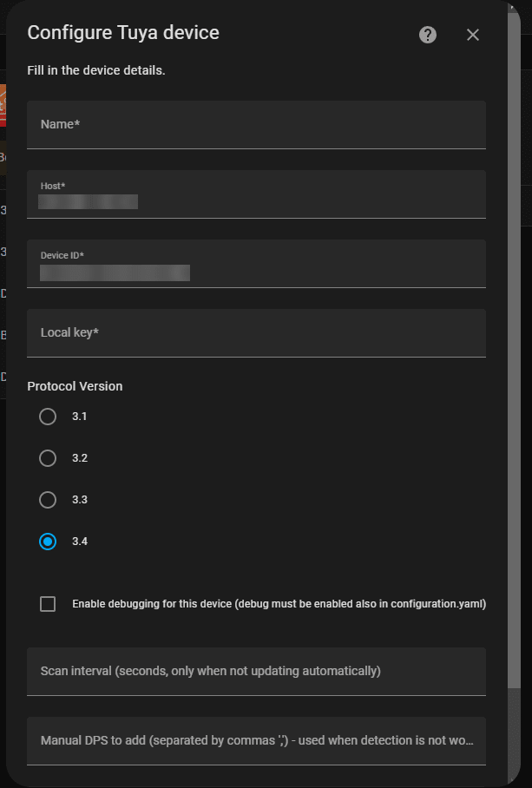
Task: Click the Scan interval seconds field
Action: tap(256, 671)
